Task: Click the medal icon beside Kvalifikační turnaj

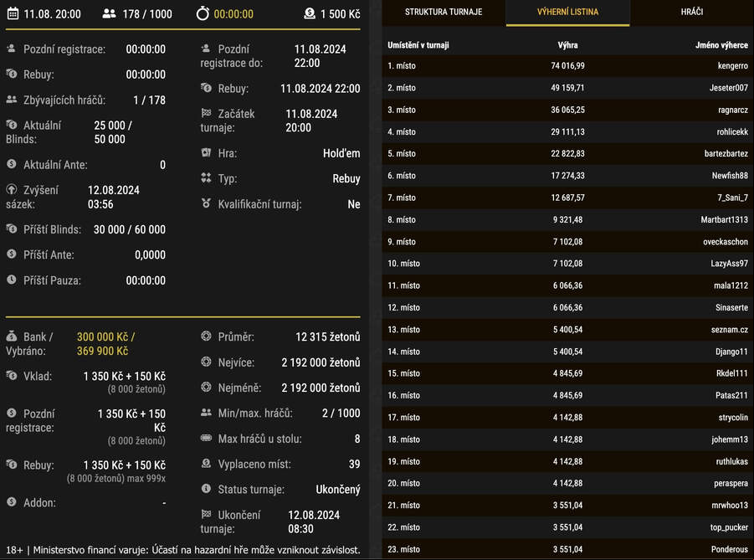Action: click(207, 203)
